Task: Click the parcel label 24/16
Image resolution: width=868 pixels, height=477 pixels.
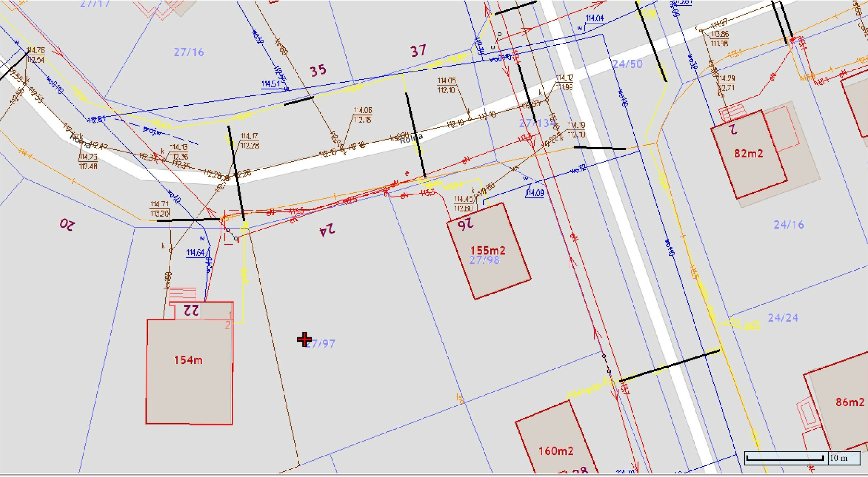Action: click(x=788, y=225)
